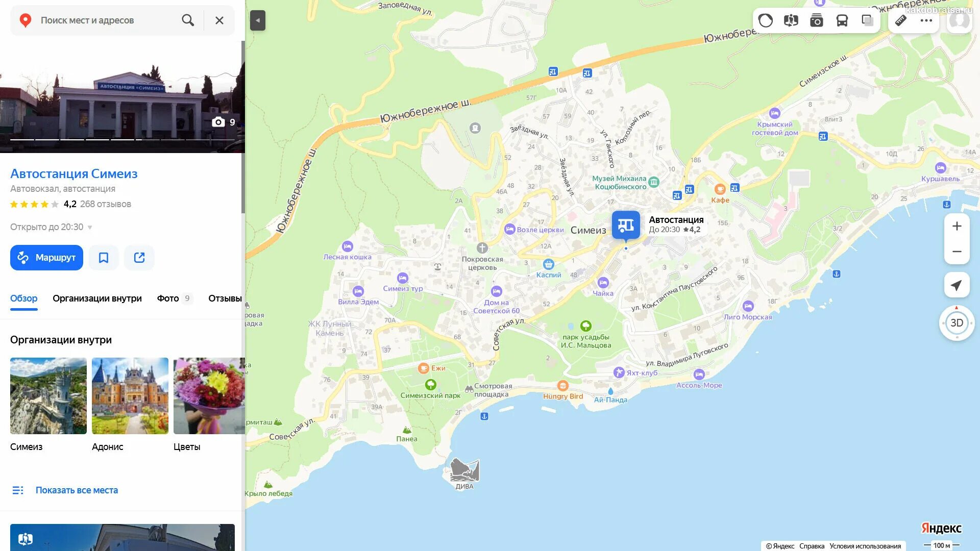The width and height of the screenshot is (980, 551).
Task: Open street panoramas layer
Action: click(791, 20)
